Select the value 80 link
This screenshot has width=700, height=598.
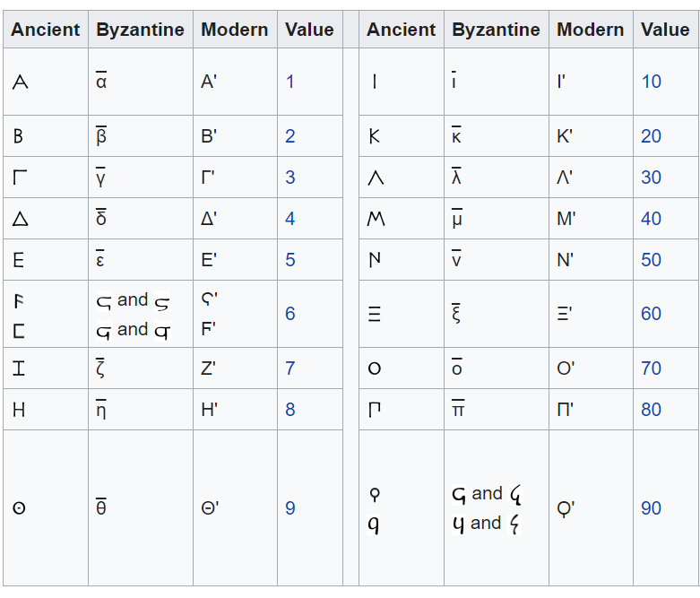tap(652, 410)
